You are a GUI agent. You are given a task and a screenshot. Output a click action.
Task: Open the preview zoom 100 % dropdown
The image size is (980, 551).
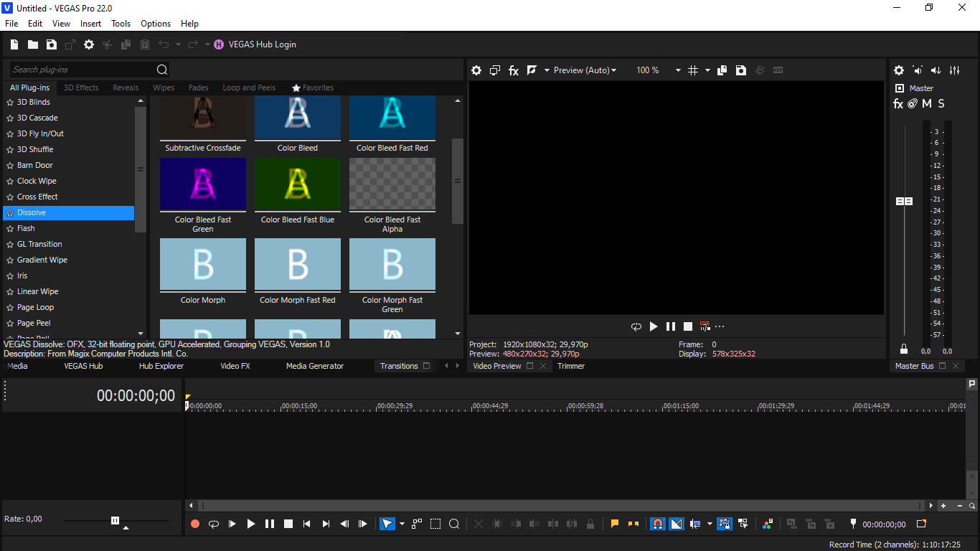pos(678,70)
